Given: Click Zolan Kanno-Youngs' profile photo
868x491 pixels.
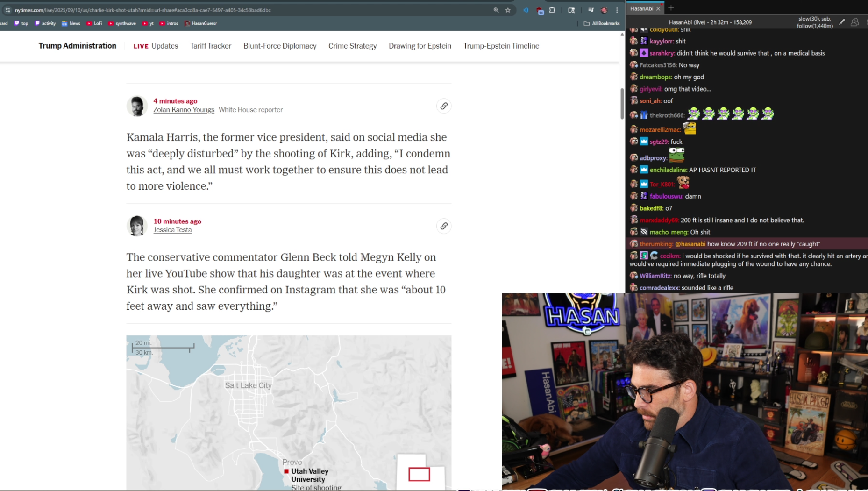Looking at the screenshot, I should 137,106.
